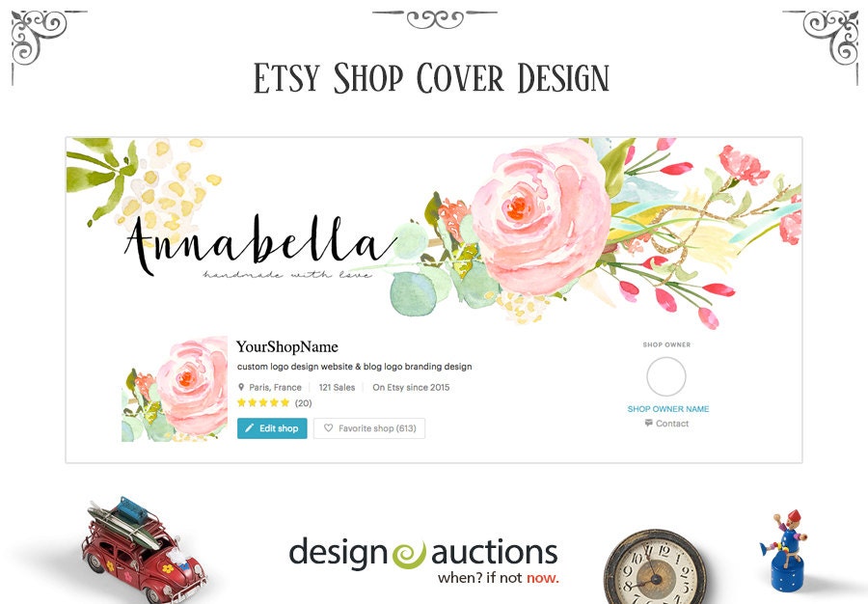The image size is (868, 604).
Task: Click the five star rating
Action: pyautogui.click(x=263, y=402)
